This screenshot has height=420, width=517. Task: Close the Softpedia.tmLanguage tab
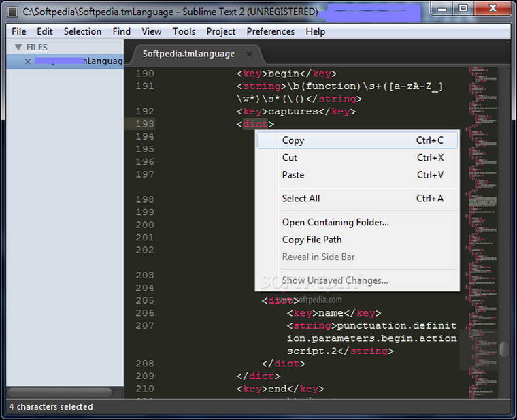250,54
